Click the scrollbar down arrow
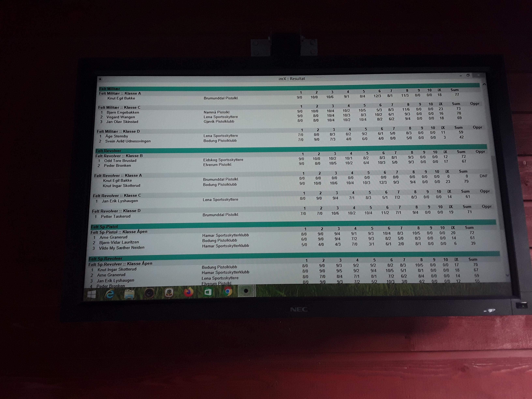Image resolution: width=532 pixels, height=399 pixels. (x=508, y=275)
